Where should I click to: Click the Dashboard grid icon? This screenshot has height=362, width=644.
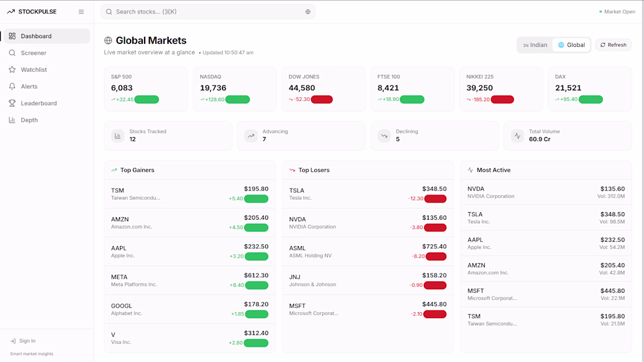12,36
